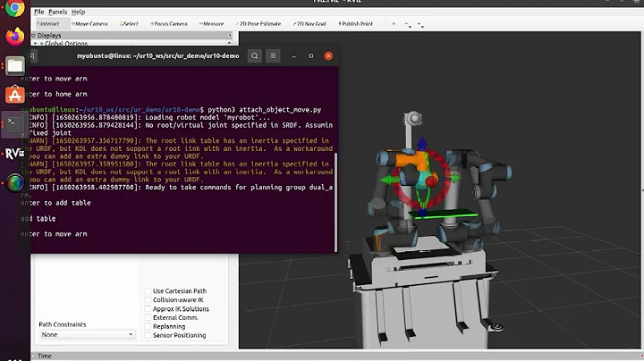Click the Displays panel title
The height and width of the screenshot is (361, 644).
[49, 35]
